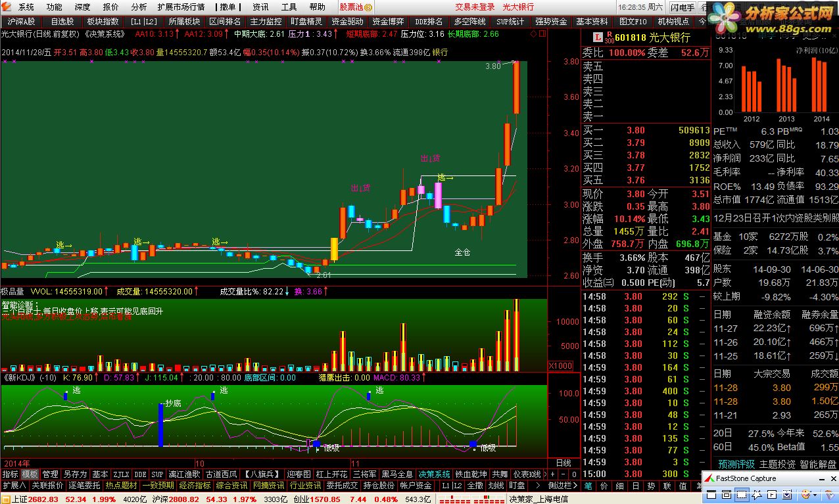Switch to the 指标 tab

10,474
